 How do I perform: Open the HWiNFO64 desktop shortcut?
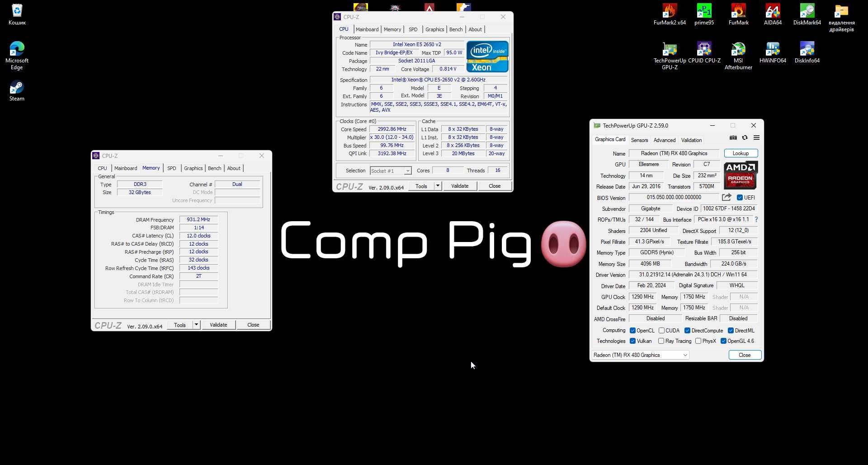coord(773,52)
